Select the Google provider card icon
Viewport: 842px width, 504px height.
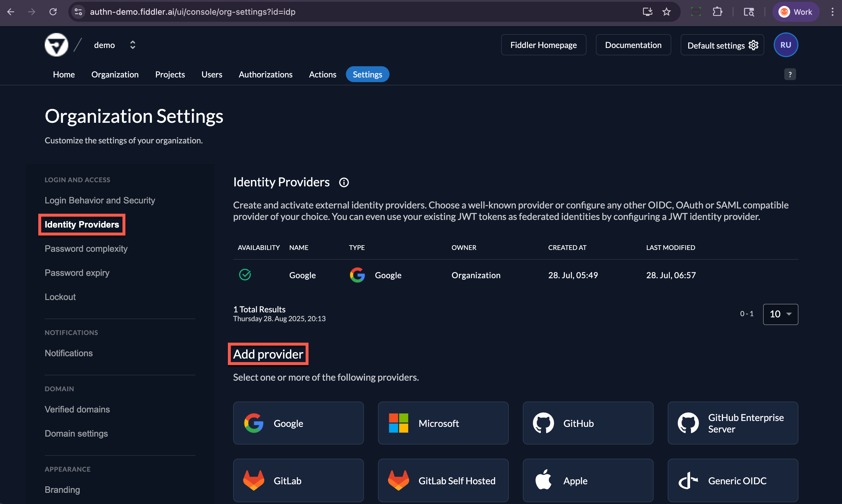tap(253, 423)
